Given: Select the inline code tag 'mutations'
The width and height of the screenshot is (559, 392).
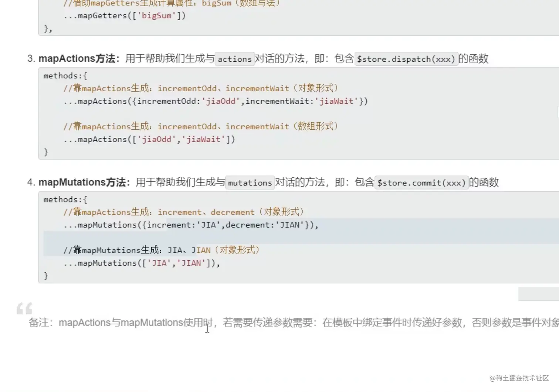Looking at the screenshot, I should pyautogui.click(x=250, y=183).
